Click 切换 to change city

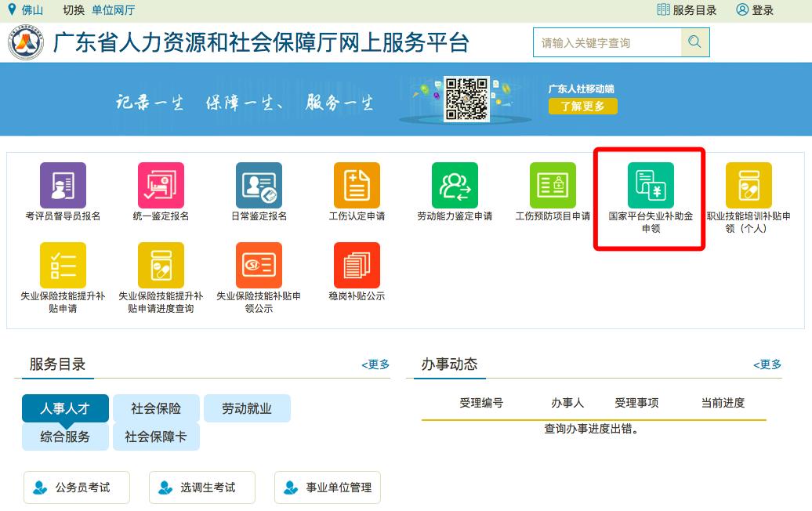tap(74, 10)
